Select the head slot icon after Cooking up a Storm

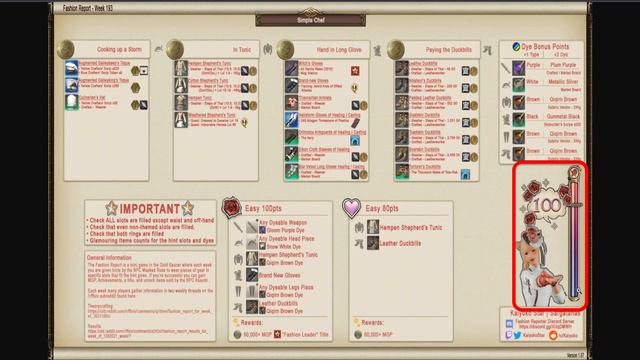click(158, 49)
